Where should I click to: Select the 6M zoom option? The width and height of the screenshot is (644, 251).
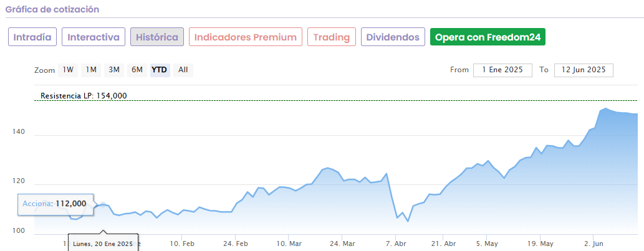(137, 70)
